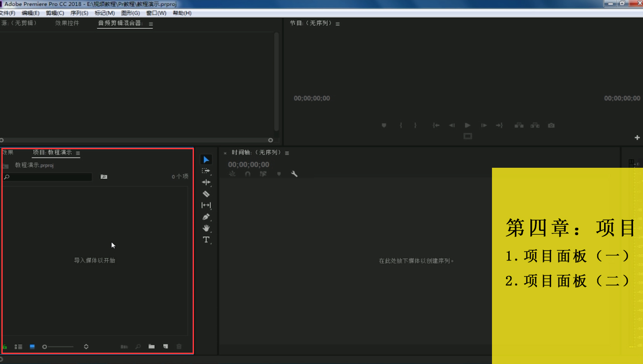
Task: Open program monitor button editor plus
Action: pos(638,137)
